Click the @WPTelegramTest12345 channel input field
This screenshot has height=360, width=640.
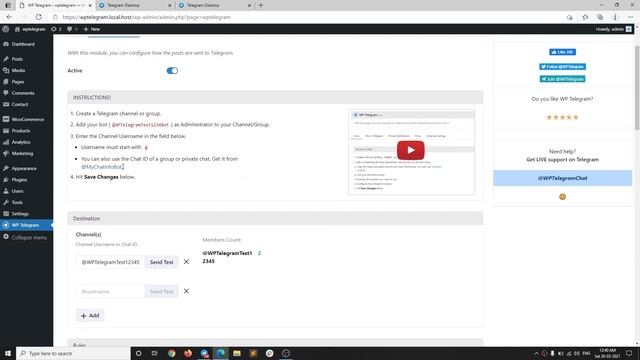point(110,262)
